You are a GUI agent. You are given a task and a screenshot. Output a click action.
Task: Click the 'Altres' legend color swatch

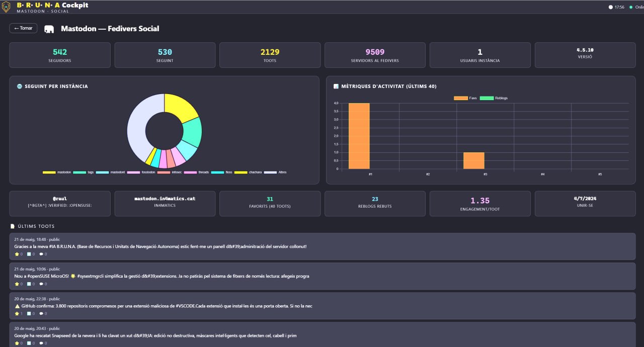[271, 172]
